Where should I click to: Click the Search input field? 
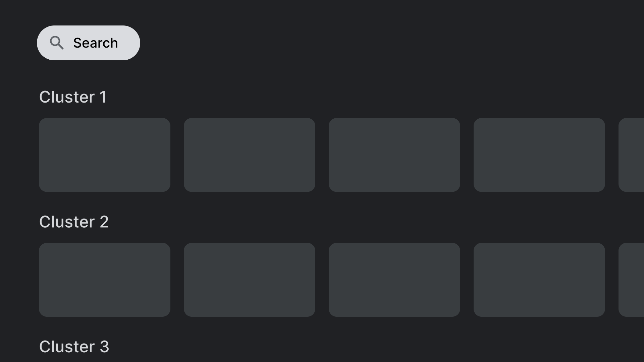coord(89,43)
